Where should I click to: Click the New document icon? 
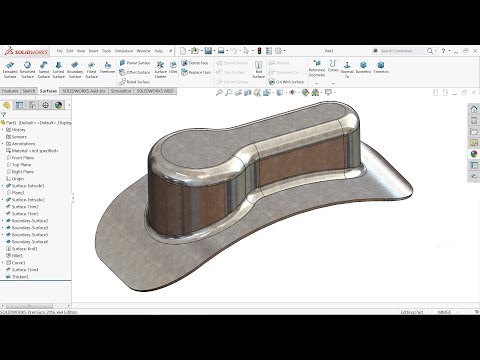pyautogui.click(x=183, y=51)
